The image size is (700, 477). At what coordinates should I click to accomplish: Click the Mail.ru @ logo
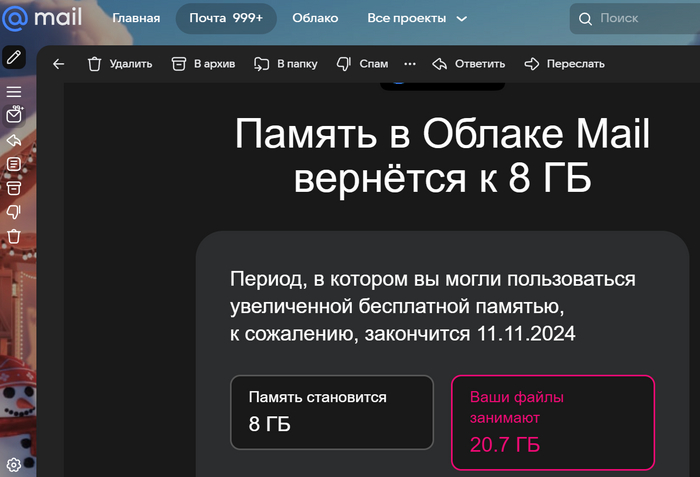tap(15, 18)
